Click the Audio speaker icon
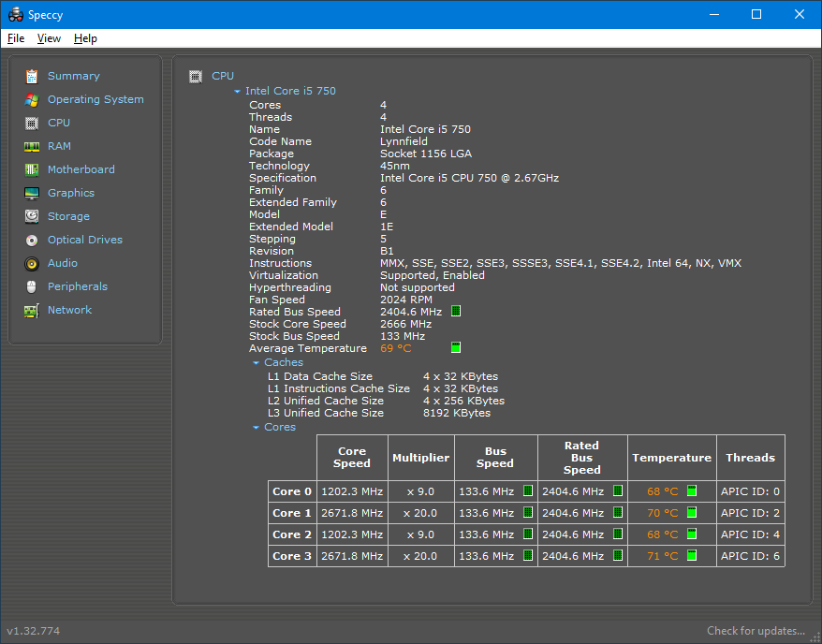Screen dimensions: 822x644 click(32, 264)
